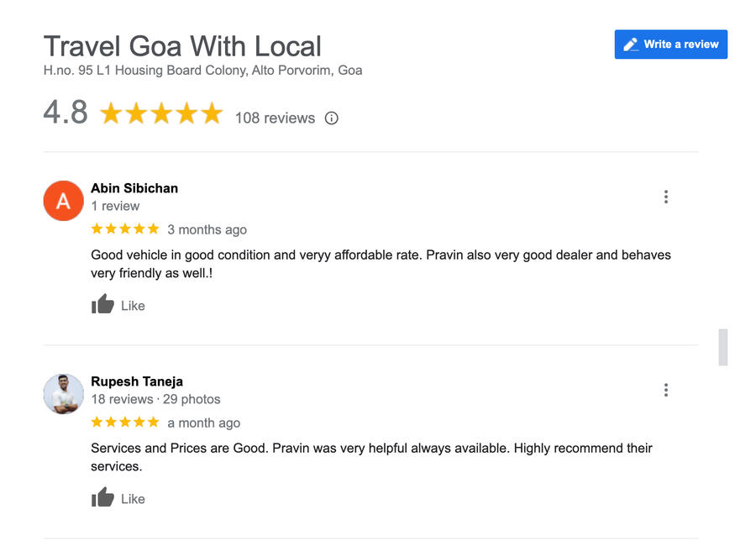
Task: Click Abin Sibichan's orange avatar
Action: click(63, 201)
